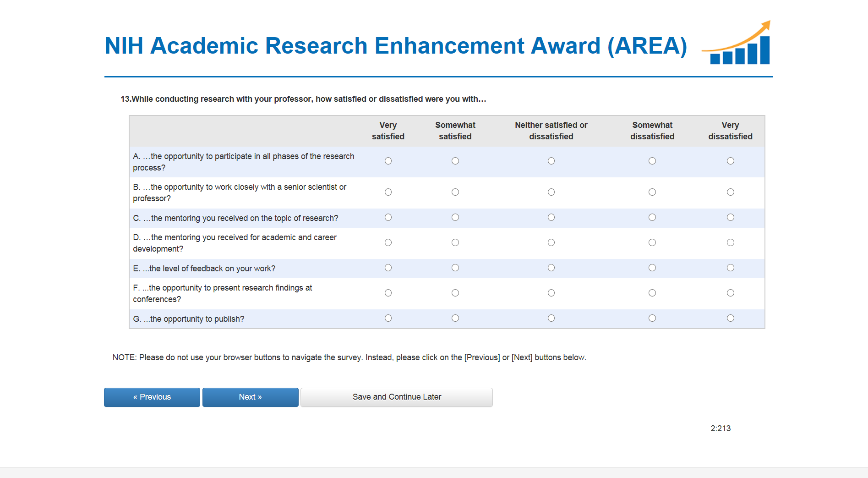The height and width of the screenshot is (478, 868).
Task: Select Very satisfied for row E level of feedback
Action: [388, 268]
